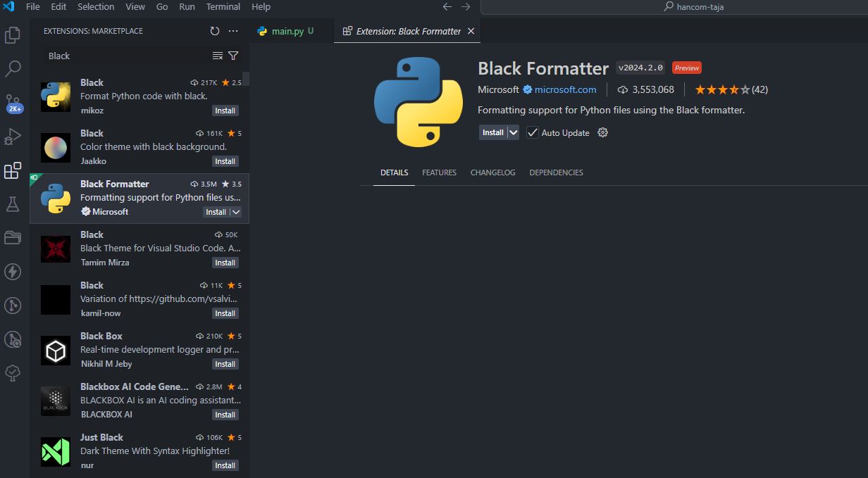The height and width of the screenshot is (478, 868).
Task: Select the Just Black extension title
Action: click(101, 437)
